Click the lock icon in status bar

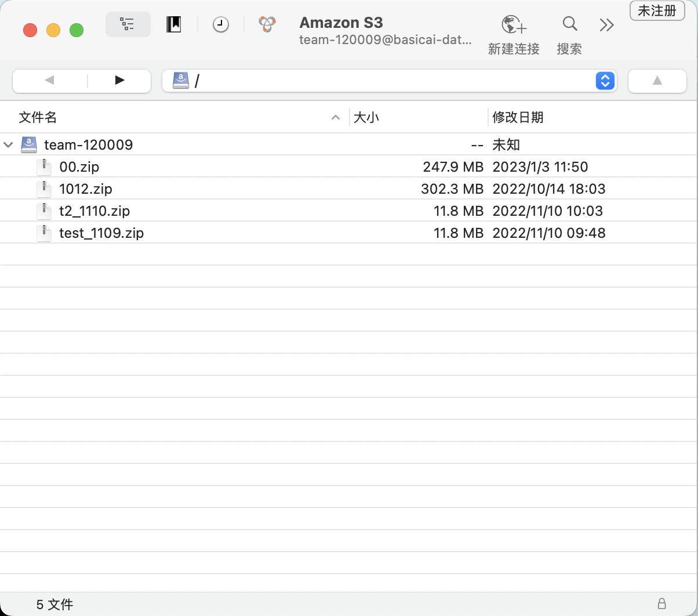[x=661, y=603]
